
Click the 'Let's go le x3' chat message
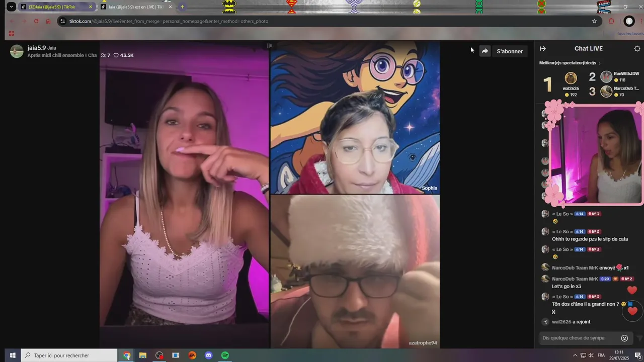[x=567, y=286]
